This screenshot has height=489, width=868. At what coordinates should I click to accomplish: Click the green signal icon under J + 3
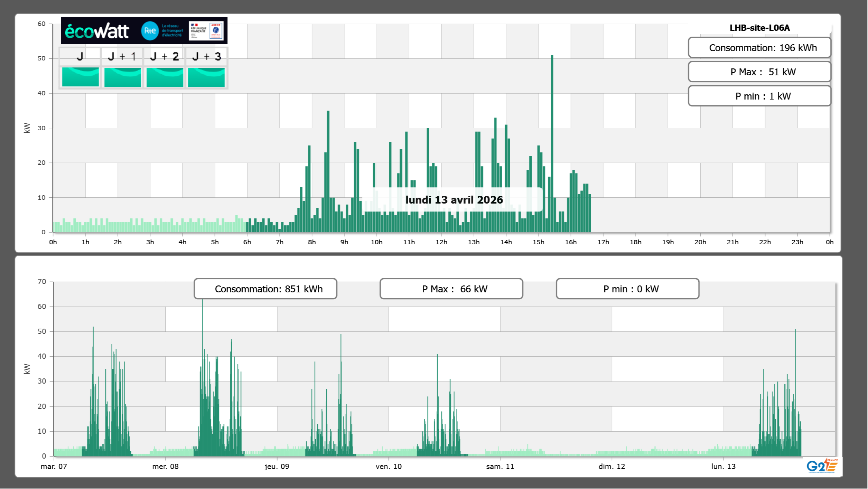[x=206, y=77]
